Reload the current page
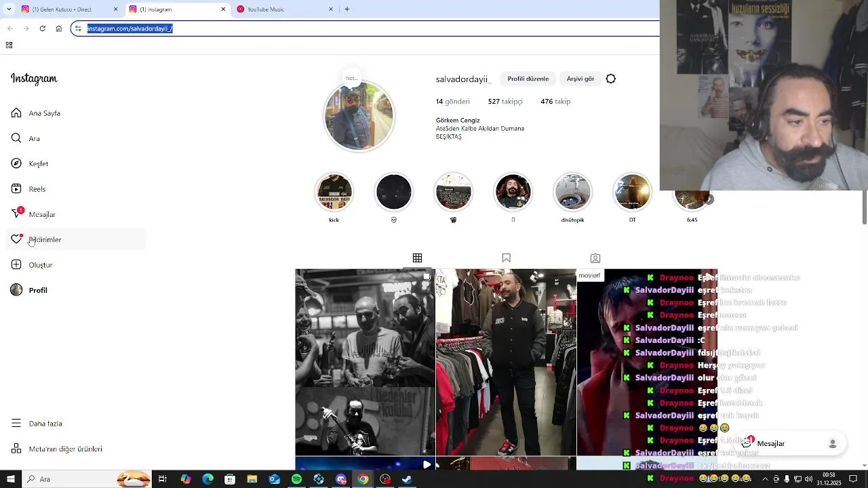This screenshot has width=868, height=488. (42, 28)
